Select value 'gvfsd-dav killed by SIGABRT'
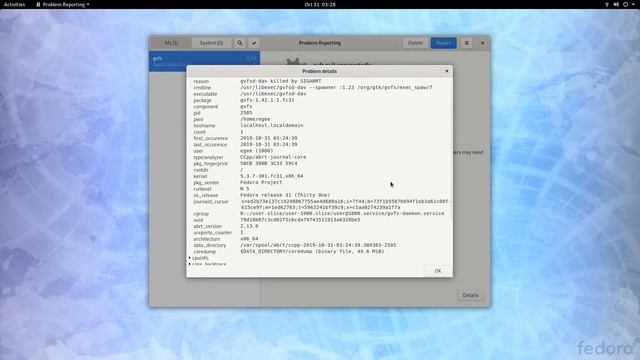The width and height of the screenshot is (640, 360). tap(280, 81)
